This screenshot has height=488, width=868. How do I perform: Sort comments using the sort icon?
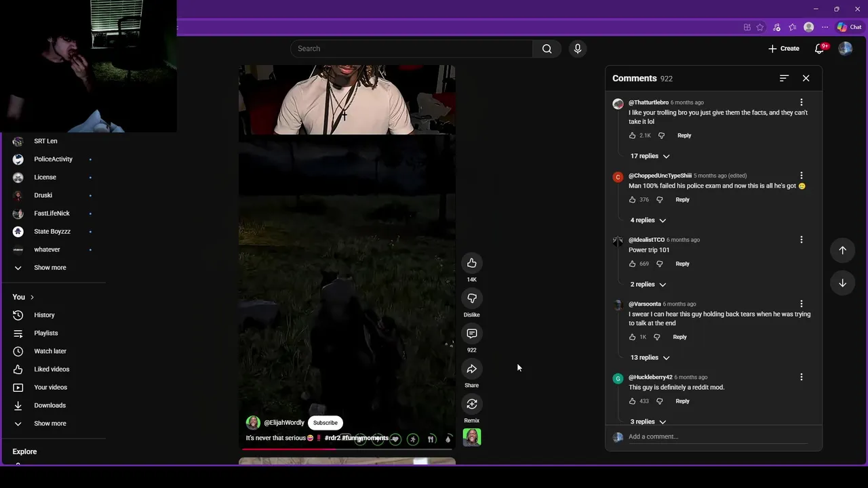(x=784, y=79)
